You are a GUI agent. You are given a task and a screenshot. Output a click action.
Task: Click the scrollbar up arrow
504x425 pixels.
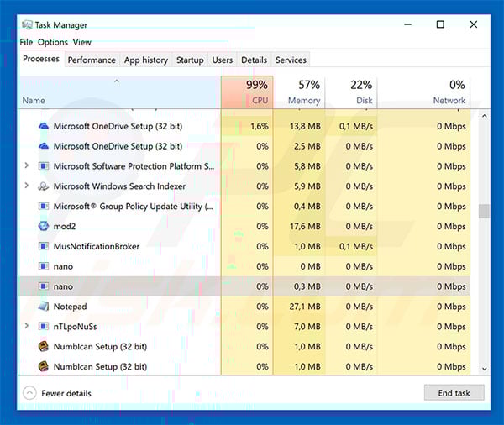[485, 116]
